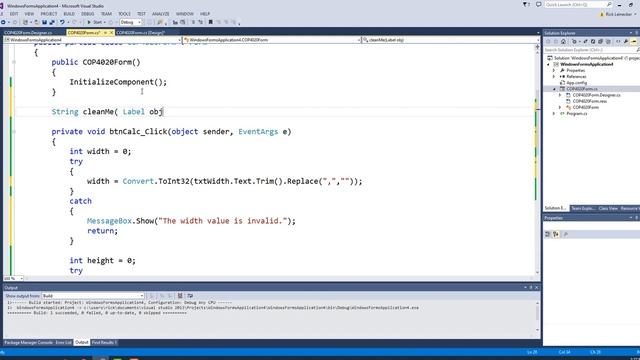Expand the References node in Solution Explorer

tap(554, 77)
